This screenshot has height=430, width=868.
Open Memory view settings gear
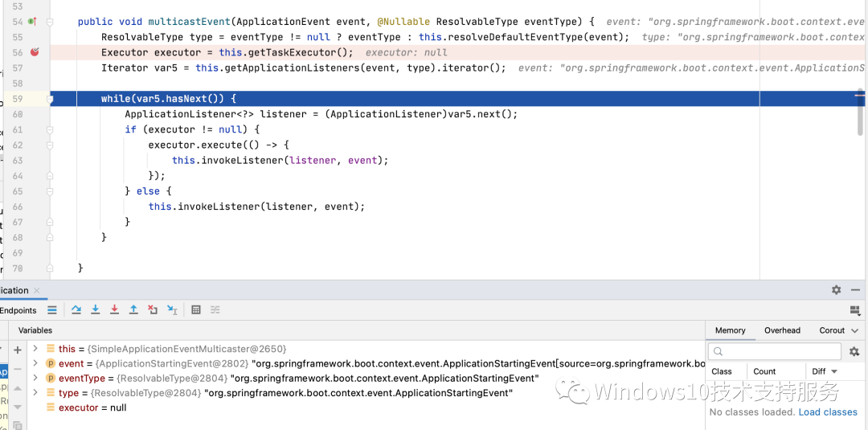854,351
